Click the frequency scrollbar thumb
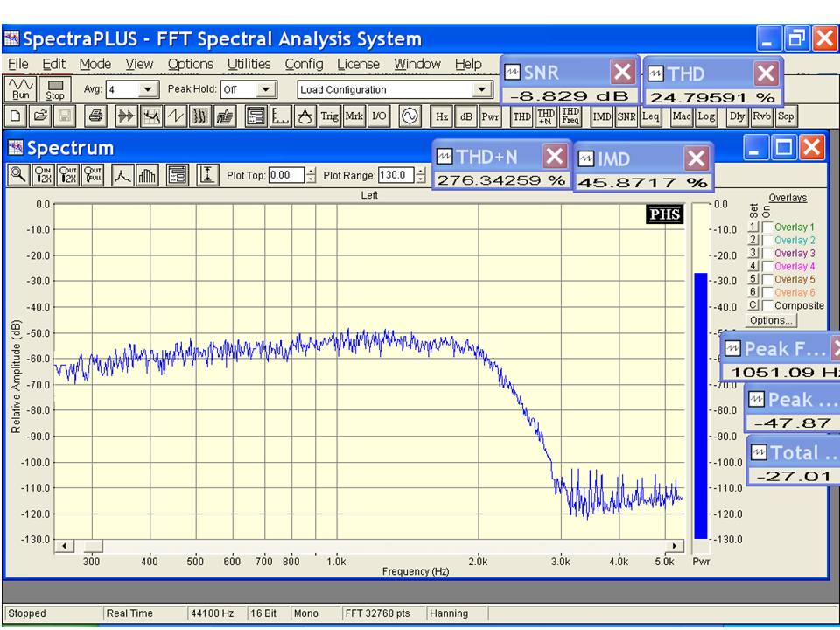Image resolution: width=840 pixels, height=630 pixels. pyautogui.click(x=93, y=546)
